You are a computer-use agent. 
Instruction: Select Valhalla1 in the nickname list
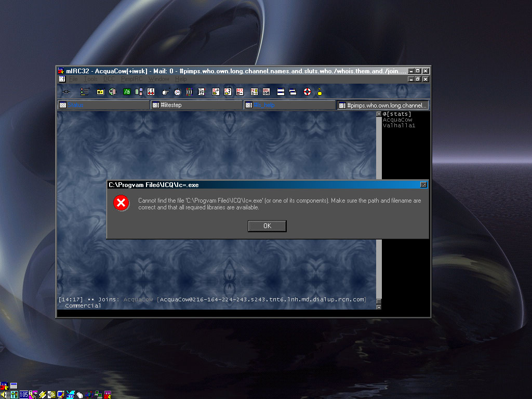[x=398, y=125]
